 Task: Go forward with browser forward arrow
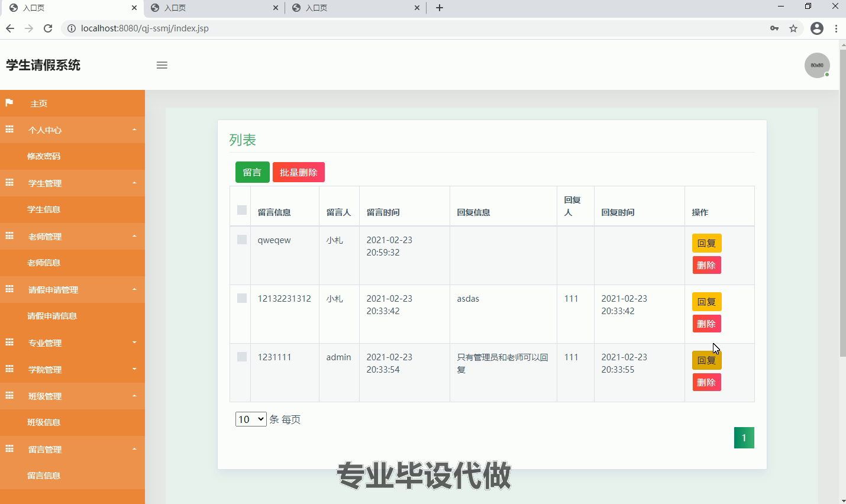(x=29, y=28)
